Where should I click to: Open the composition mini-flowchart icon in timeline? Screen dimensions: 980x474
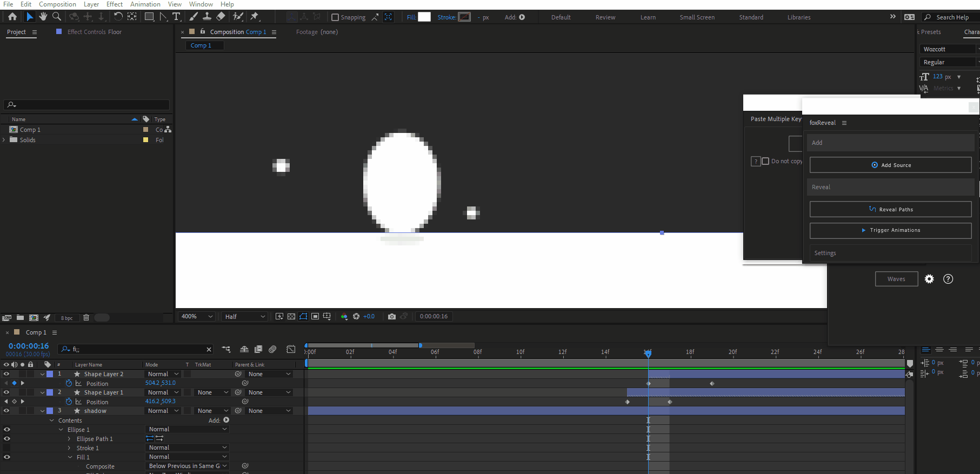click(226, 349)
